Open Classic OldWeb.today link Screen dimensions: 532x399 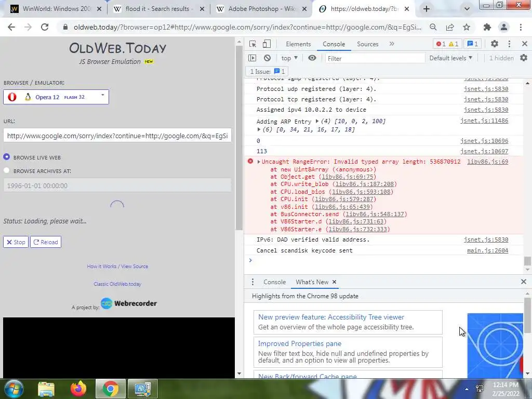pyautogui.click(x=117, y=284)
